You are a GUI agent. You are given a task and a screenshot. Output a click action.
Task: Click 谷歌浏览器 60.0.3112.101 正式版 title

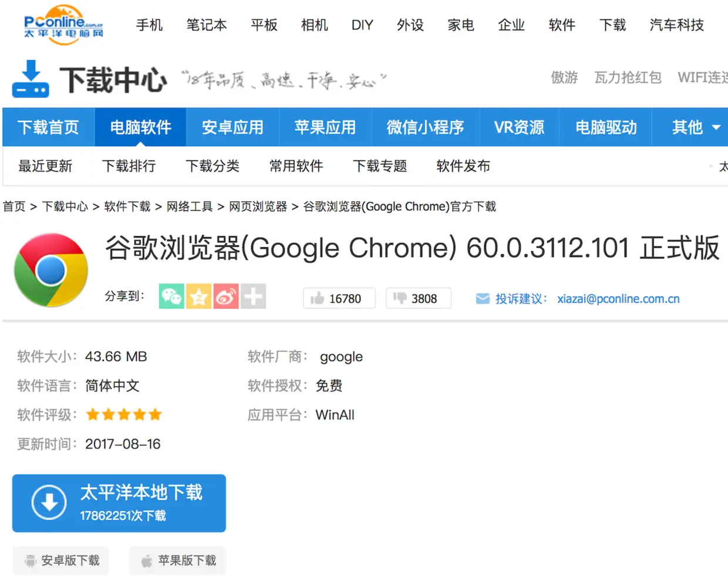click(x=412, y=248)
